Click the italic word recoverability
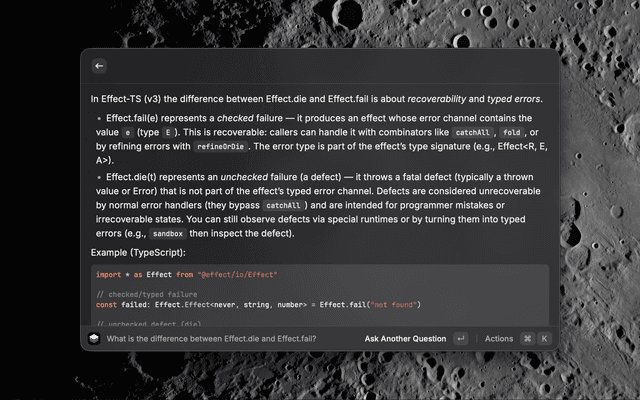 point(437,99)
